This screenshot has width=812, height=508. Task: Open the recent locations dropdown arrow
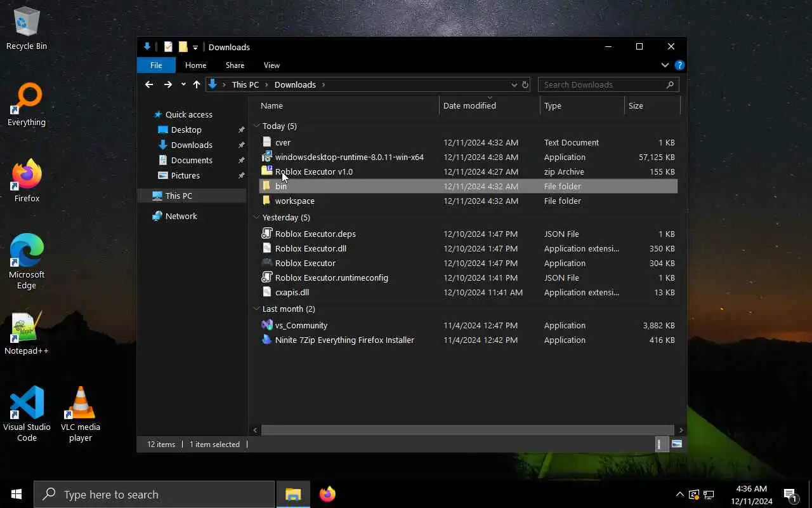(183, 84)
